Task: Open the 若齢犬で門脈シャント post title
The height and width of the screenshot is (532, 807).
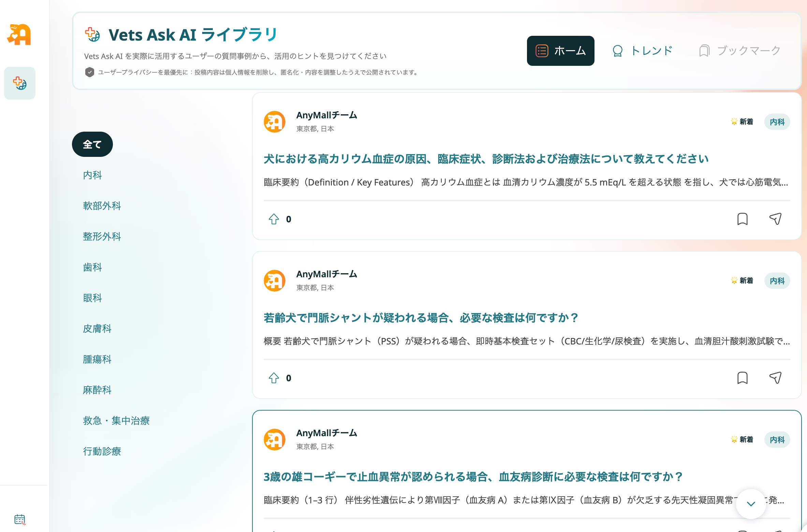Action: (x=421, y=318)
